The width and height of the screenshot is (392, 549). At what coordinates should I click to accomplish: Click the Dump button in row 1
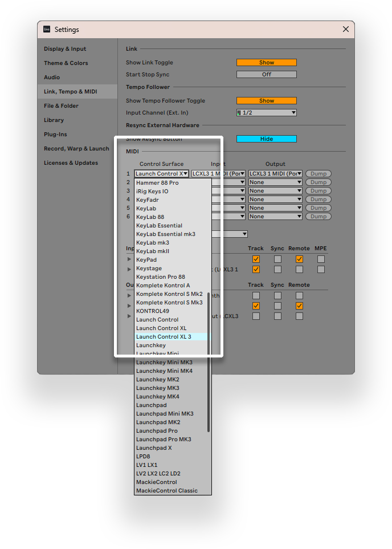(318, 174)
